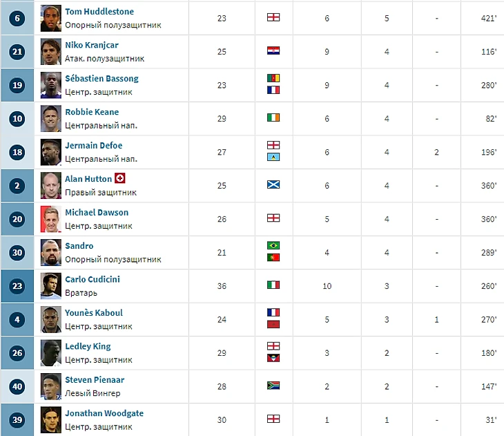Click Robbie Keane's portrait thumbnail

[50, 118]
